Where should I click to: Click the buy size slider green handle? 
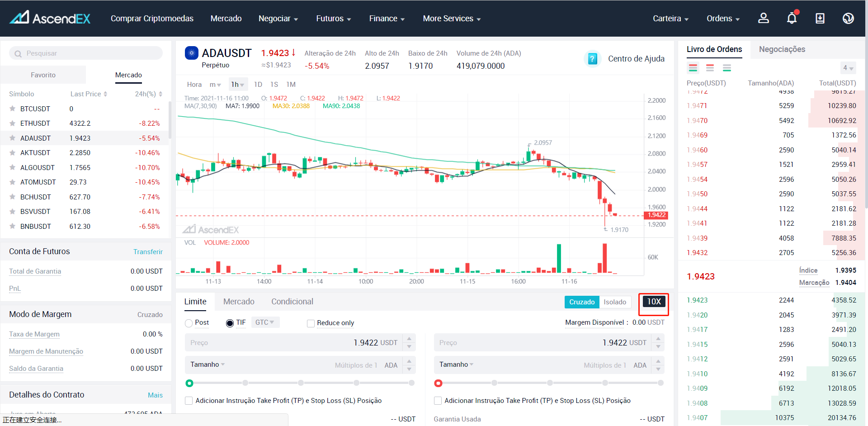(x=189, y=383)
